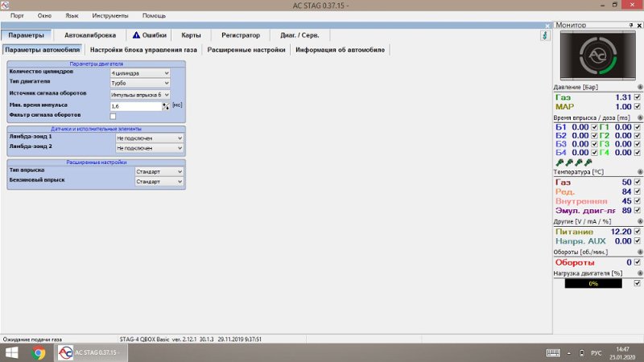Toggle the Внутренняя temperature checkbox
This screenshot has width=644, height=362.
tap(637, 201)
